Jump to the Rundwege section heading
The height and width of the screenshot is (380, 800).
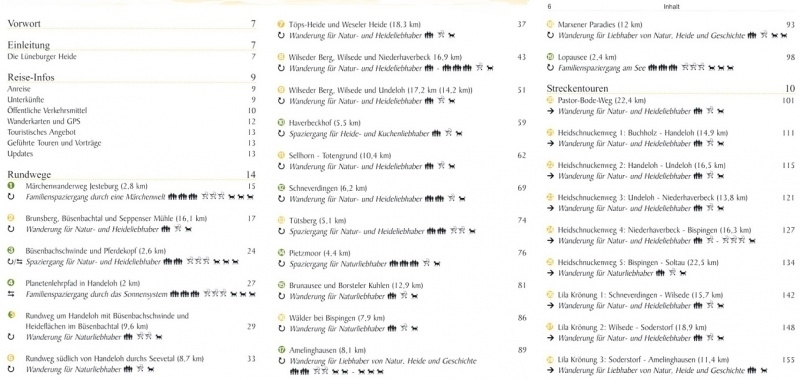(29, 175)
